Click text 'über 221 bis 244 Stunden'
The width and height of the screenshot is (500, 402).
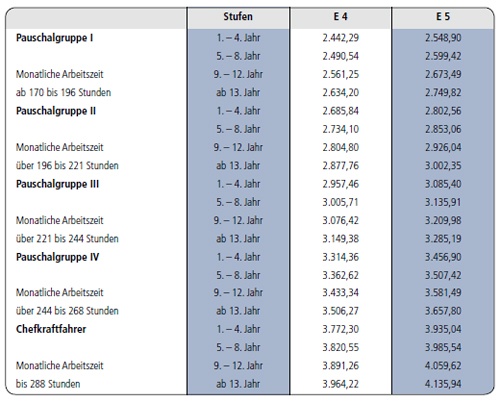pyautogui.click(x=67, y=239)
